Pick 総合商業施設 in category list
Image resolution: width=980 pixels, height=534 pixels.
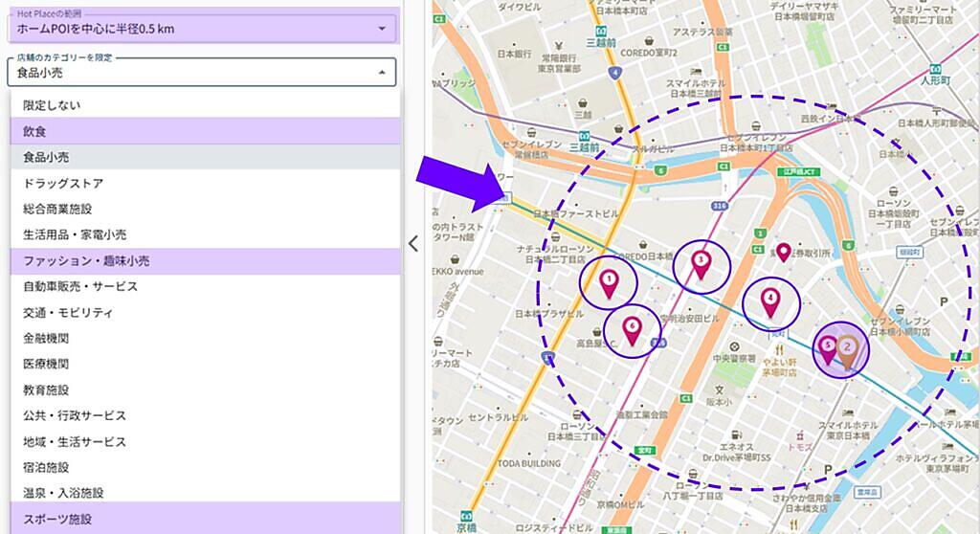click(x=57, y=209)
